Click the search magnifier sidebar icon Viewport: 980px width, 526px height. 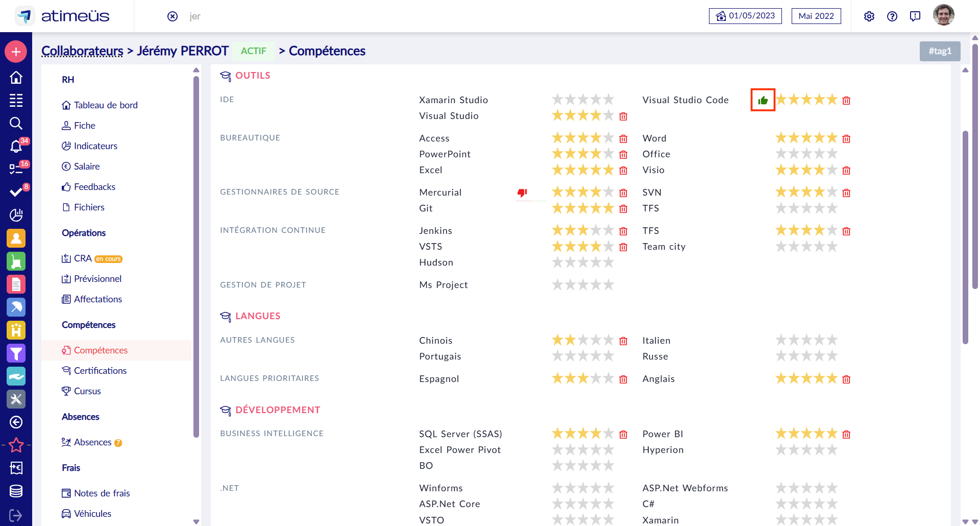pyautogui.click(x=16, y=123)
